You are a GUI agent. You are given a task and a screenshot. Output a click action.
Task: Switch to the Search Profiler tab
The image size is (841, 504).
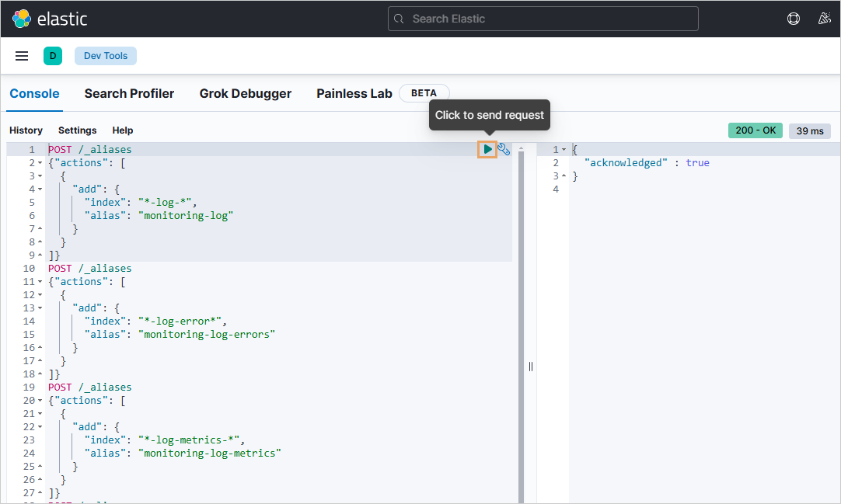(x=129, y=94)
